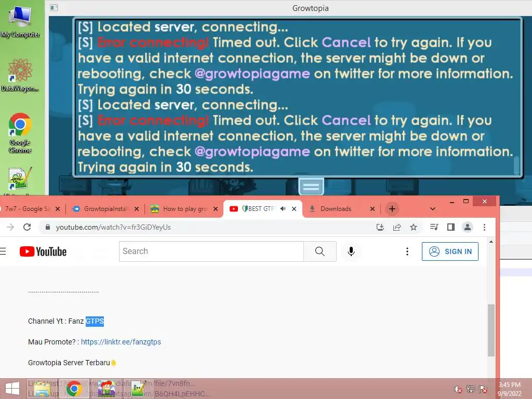Switch to Chrome via taskbar icon
This screenshot has height=399, width=532.
coord(74,389)
